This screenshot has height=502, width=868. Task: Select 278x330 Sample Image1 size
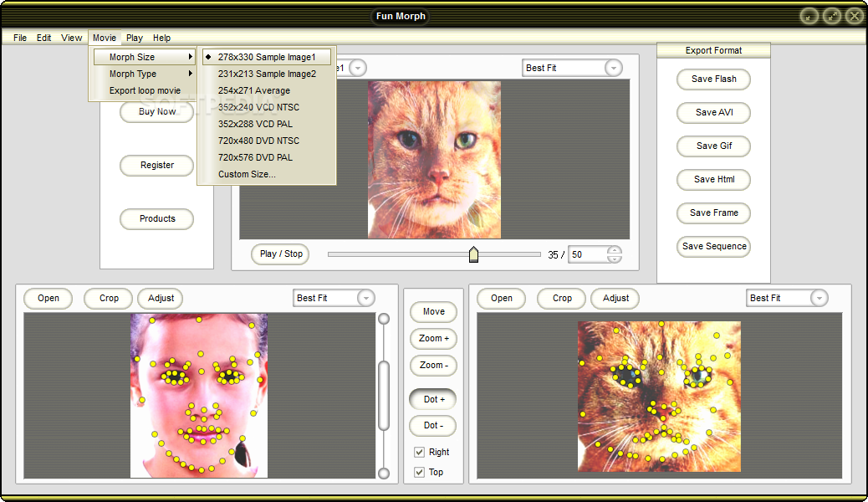point(267,57)
